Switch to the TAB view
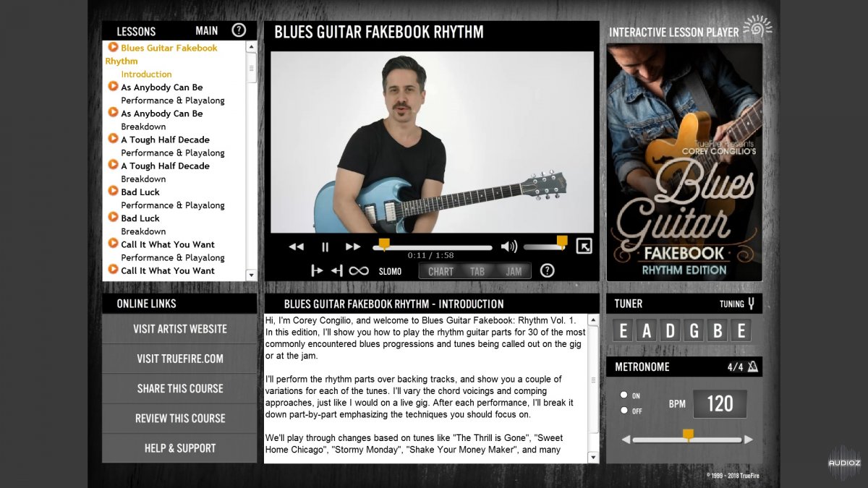The width and height of the screenshot is (868, 488). (x=477, y=271)
